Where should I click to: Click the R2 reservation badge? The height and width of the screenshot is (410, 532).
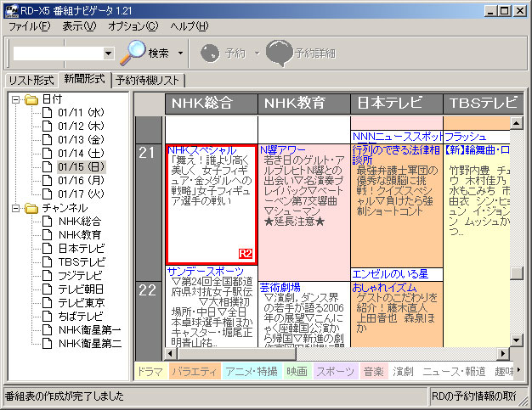tap(246, 254)
